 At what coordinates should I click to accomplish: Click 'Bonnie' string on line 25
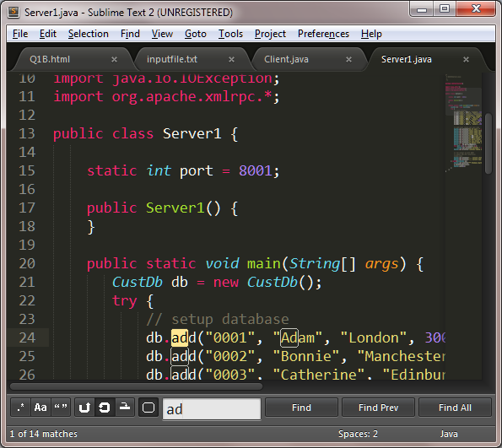305,356
